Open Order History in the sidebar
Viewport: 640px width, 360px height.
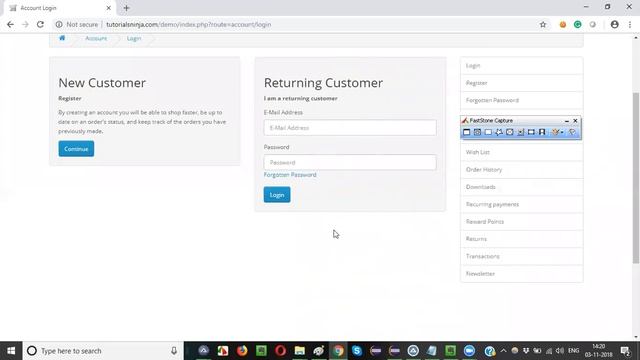click(522, 169)
